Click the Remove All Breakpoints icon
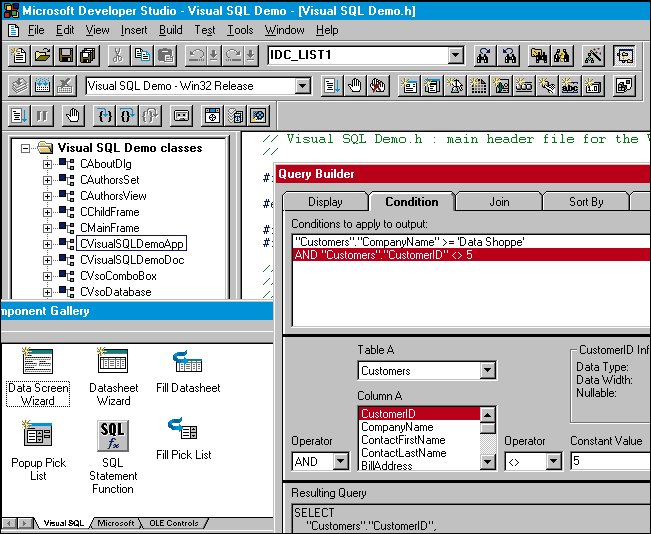The image size is (651, 534). (x=378, y=86)
